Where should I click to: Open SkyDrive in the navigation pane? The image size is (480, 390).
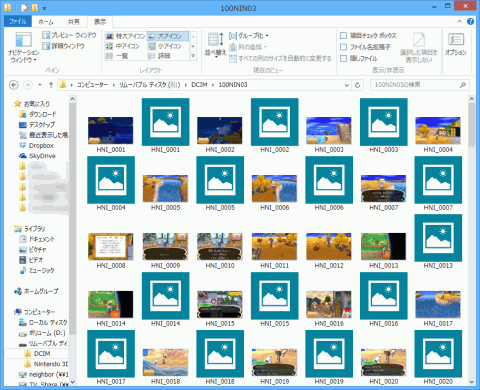click(37, 156)
